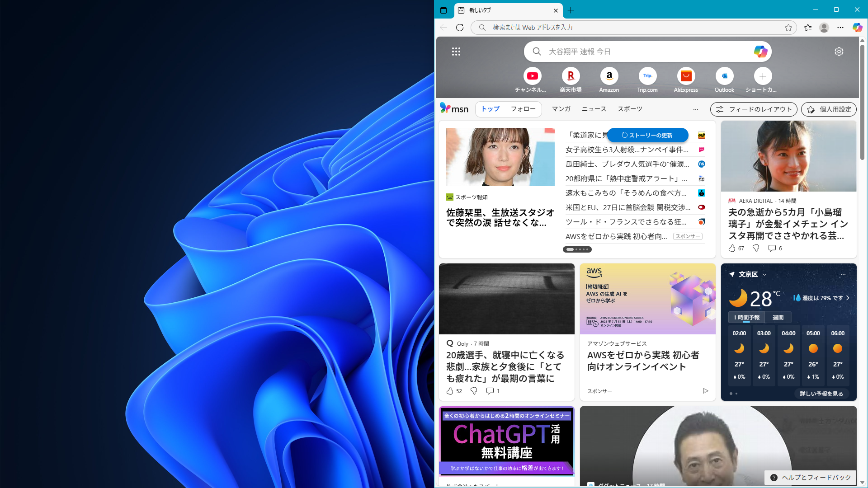This screenshot has width=868, height=488.
Task: Select the ニュース tab in MSN feed
Action: [x=594, y=109]
